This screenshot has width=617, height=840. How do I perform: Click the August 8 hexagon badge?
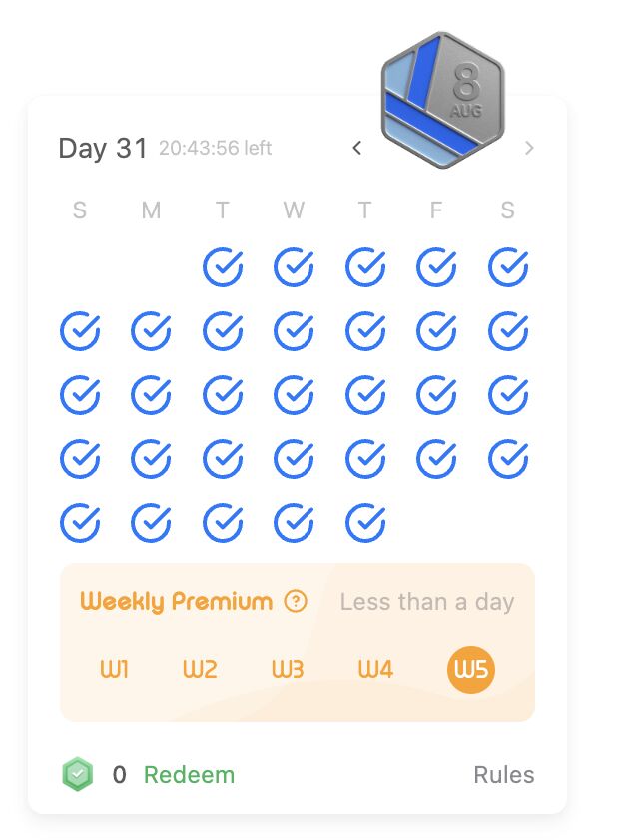(442, 100)
